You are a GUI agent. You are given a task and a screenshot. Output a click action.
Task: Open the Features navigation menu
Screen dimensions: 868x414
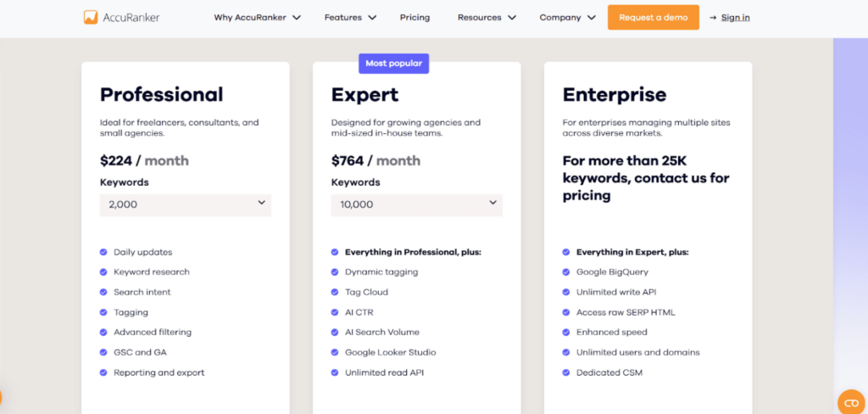coord(350,18)
